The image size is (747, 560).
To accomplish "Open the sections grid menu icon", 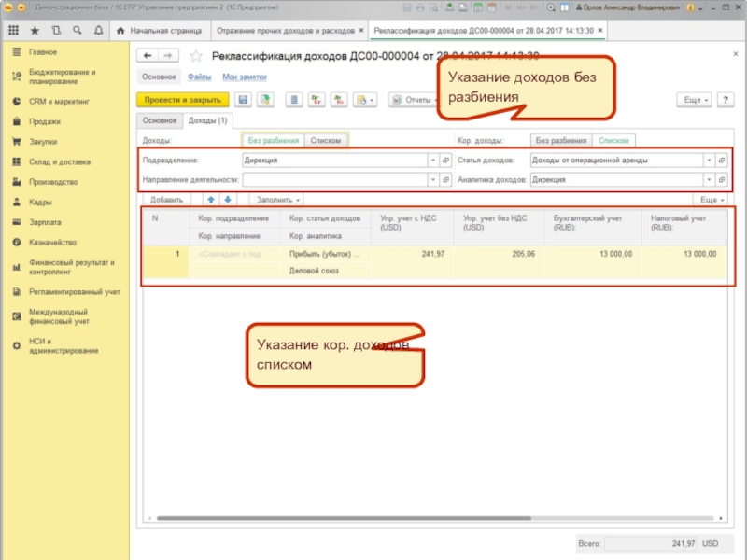I will point(15,31).
